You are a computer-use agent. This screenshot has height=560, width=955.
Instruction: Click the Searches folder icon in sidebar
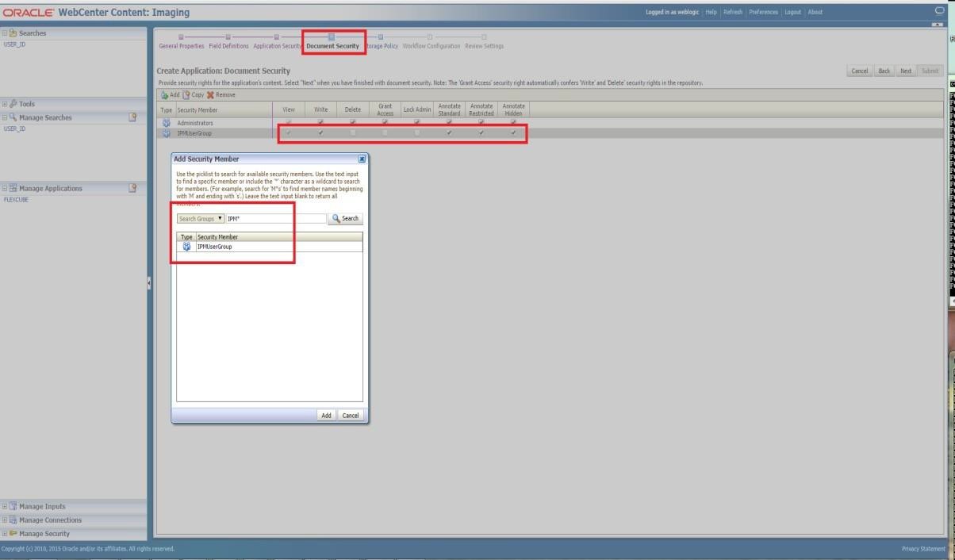click(x=13, y=33)
